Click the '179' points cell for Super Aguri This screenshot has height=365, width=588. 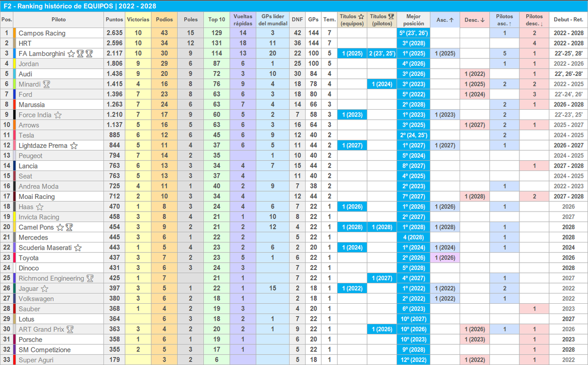click(114, 360)
